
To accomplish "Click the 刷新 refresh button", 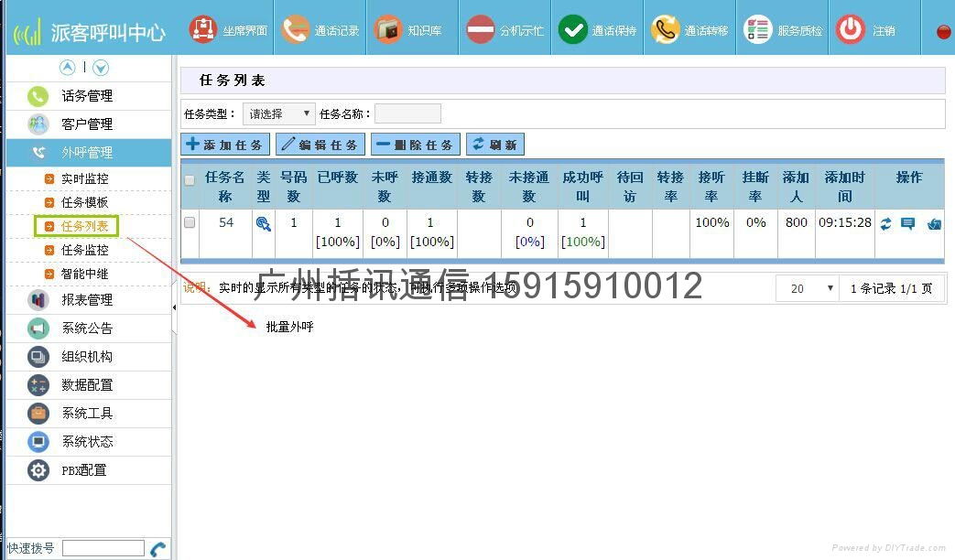I will [x=495, y=145].
